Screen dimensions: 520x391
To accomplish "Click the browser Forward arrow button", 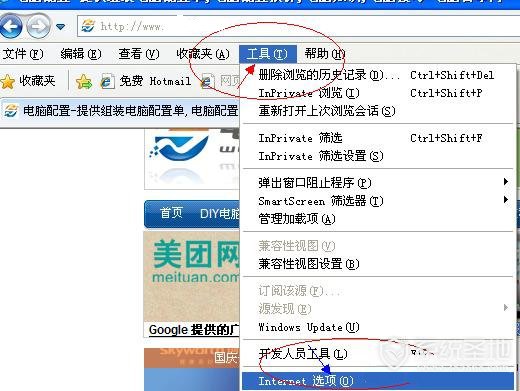I will click(38, 26).
